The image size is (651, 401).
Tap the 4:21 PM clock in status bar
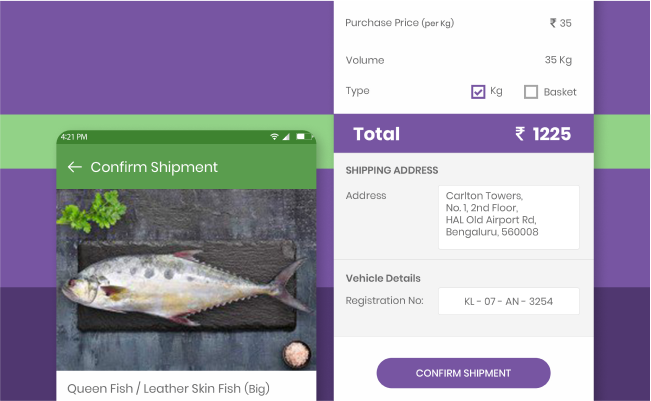pyautogui.click(x=74, y=137)
